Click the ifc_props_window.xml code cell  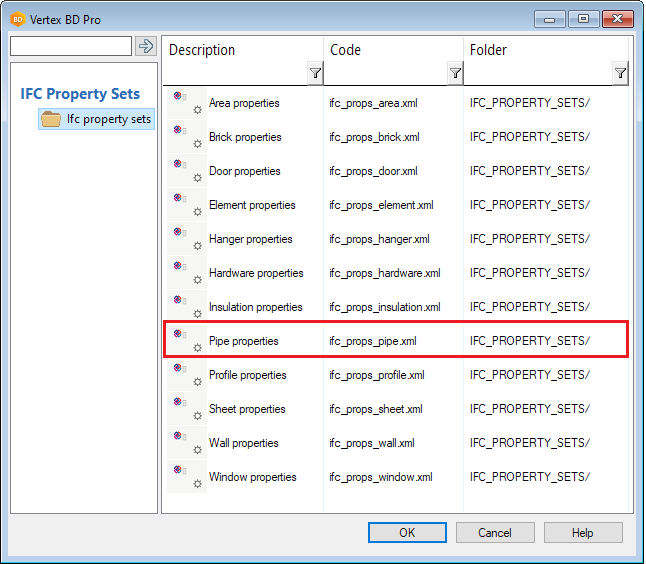point(381,477)
